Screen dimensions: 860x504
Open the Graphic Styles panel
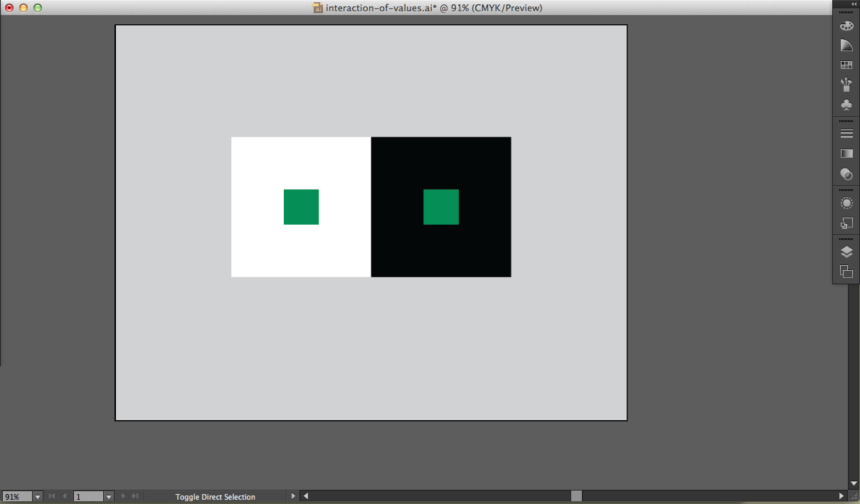pyautogui.click(x=846, y=223)
